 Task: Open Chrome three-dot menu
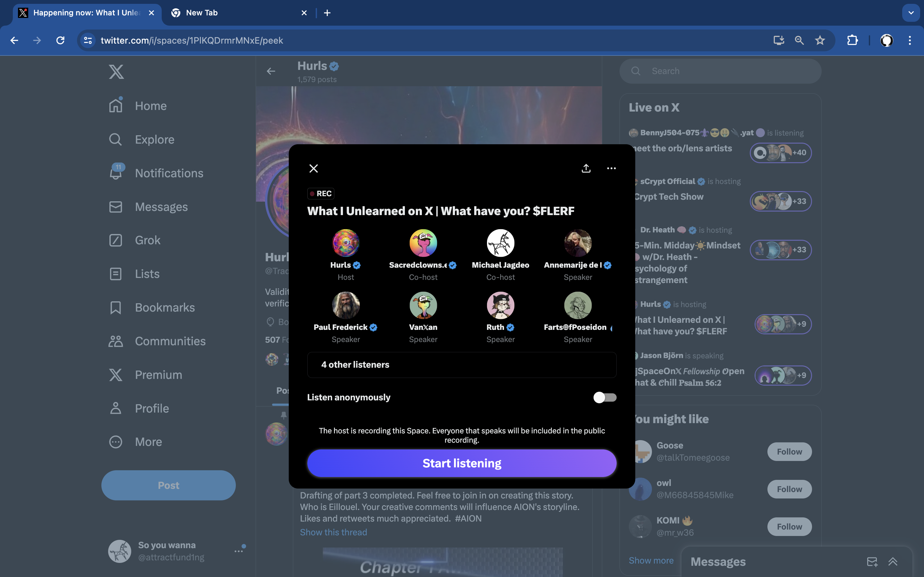click(910, 40)
